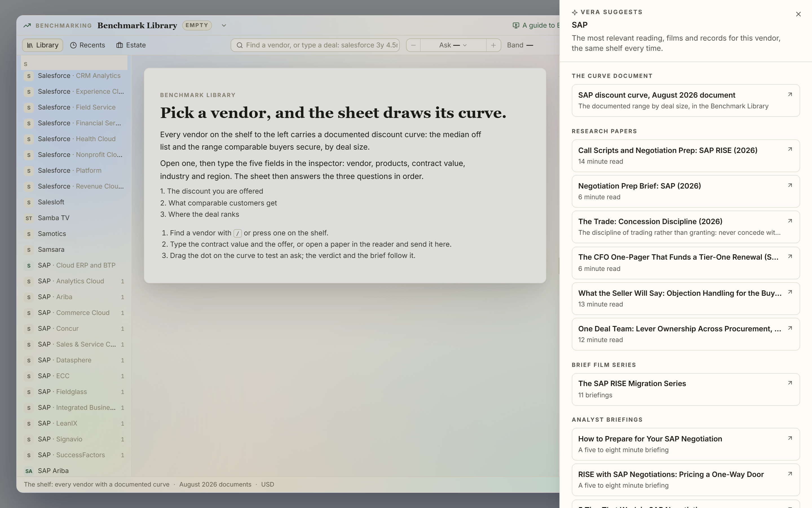Click the arrow icon on Negotiation Prep Brief: SAP
Viewport: 812px width, 508px height.
[x=790, y=185]
